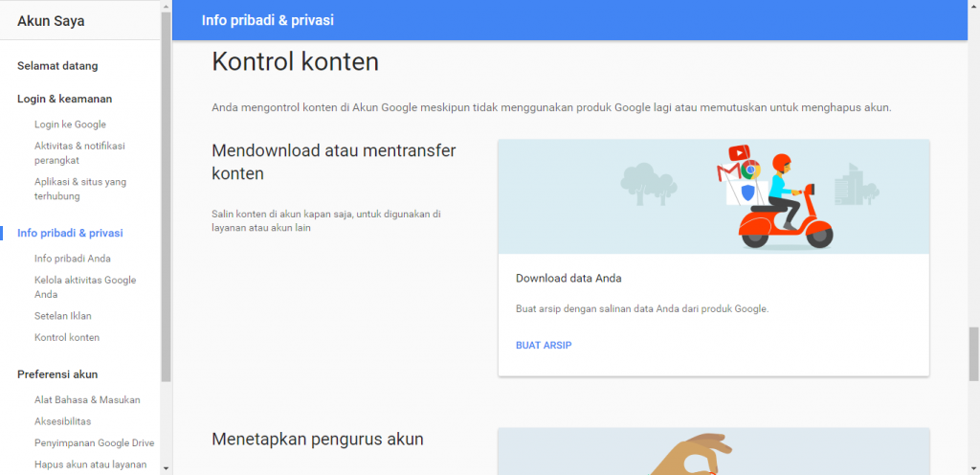Click the blue shield icon on box

tap(748, 192)
